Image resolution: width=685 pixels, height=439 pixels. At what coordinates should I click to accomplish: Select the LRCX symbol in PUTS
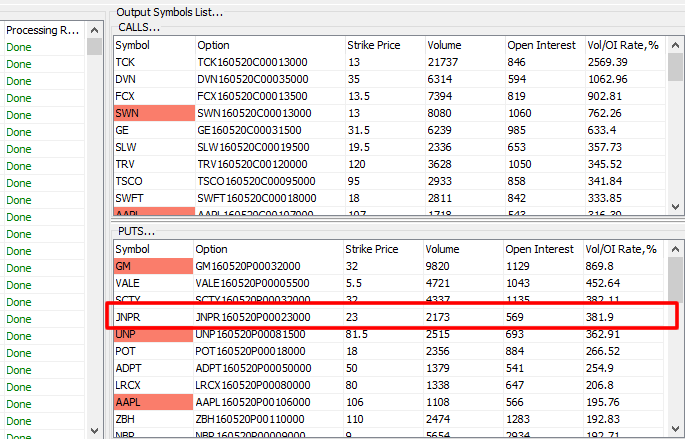[x=128, y=385]
